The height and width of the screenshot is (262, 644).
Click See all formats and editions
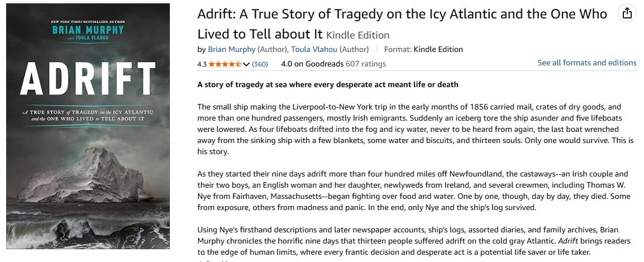pyautogui.click(x=586, y=63)
